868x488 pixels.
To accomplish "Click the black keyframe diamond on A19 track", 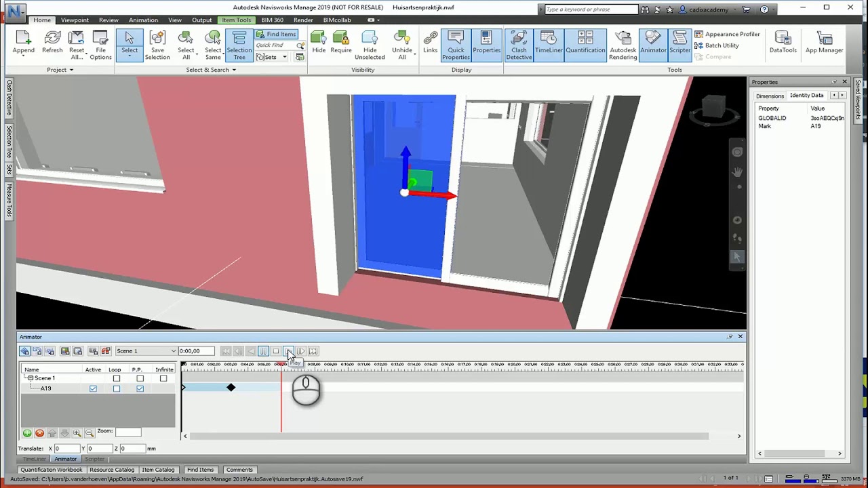I will pyautogui.click(x=231, y=388).
